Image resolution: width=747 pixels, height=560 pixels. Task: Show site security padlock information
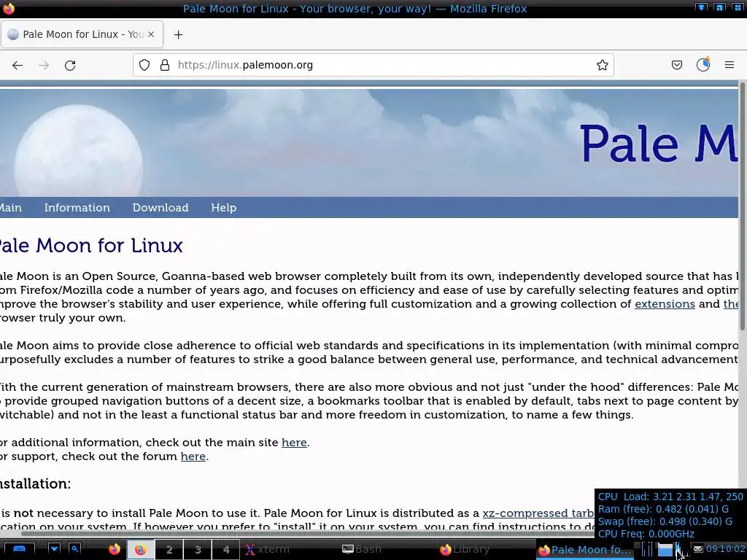tap(165, 65)
